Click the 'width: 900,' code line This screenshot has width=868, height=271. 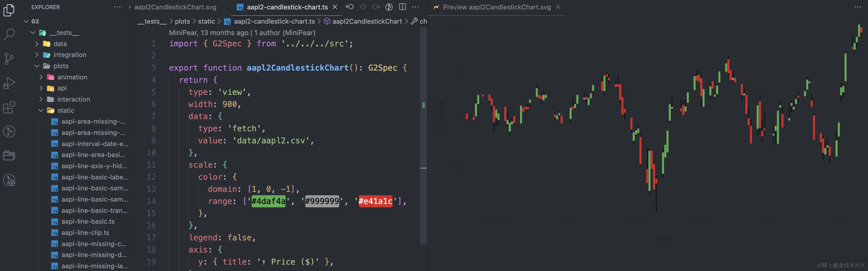point(215,104)
